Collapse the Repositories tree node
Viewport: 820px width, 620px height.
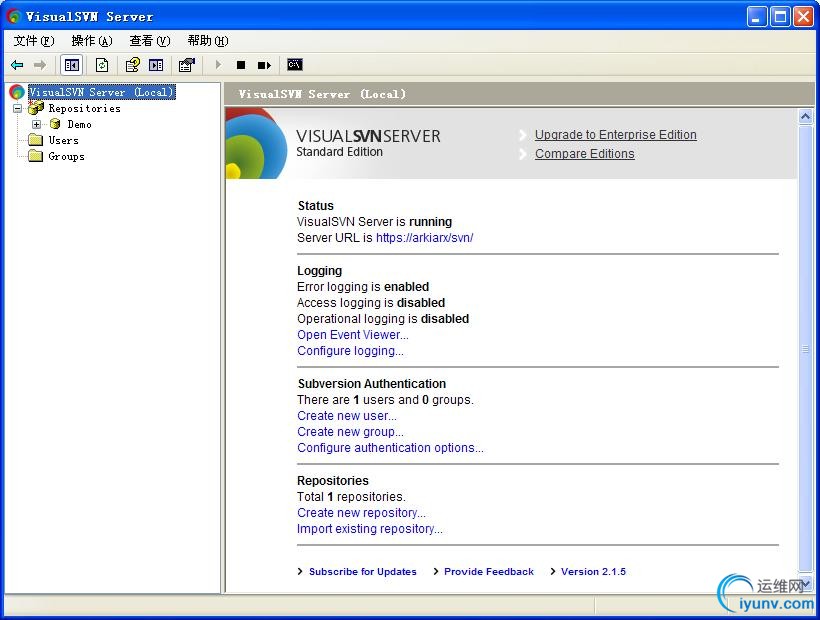click(17, 108)
